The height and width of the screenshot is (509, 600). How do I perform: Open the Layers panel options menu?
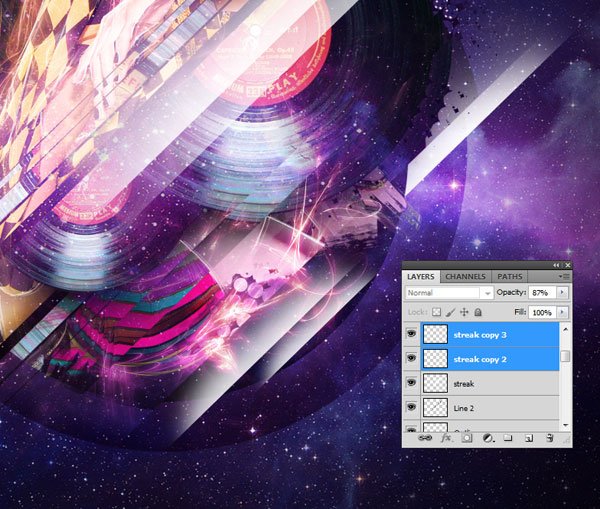point(564,276)
